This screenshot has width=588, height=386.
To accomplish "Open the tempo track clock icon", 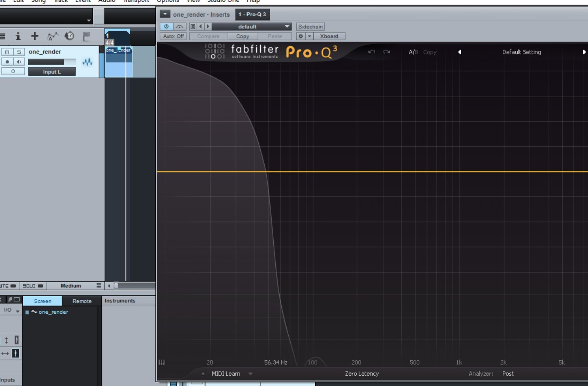I will [69, 36].
